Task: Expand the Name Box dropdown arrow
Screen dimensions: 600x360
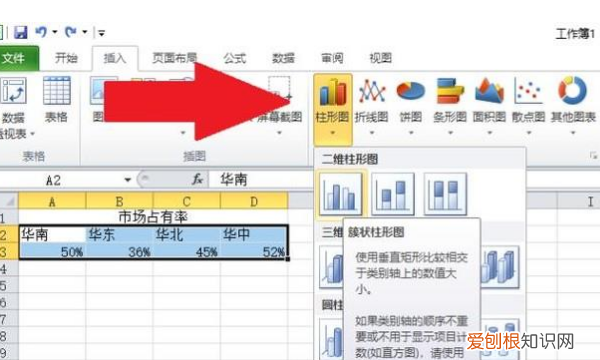Action: click(127, 179)
